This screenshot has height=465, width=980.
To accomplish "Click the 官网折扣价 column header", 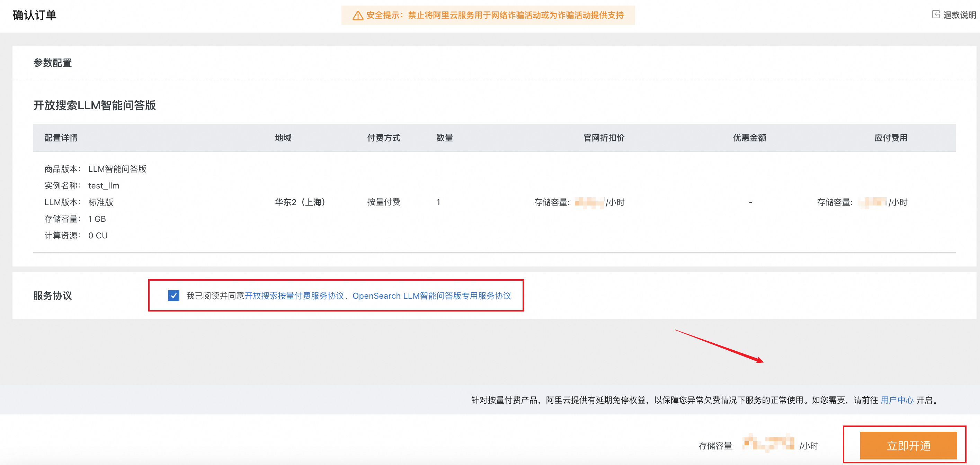I will [604, 138].
